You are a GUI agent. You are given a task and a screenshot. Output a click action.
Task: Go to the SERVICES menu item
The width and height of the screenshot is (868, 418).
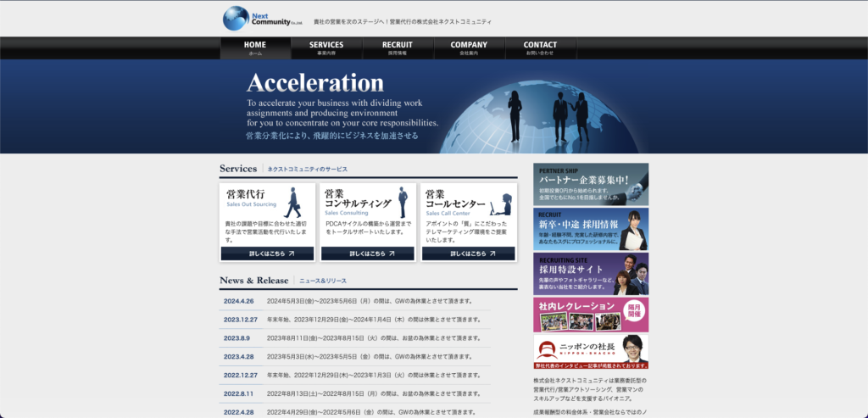coord(326,48)
